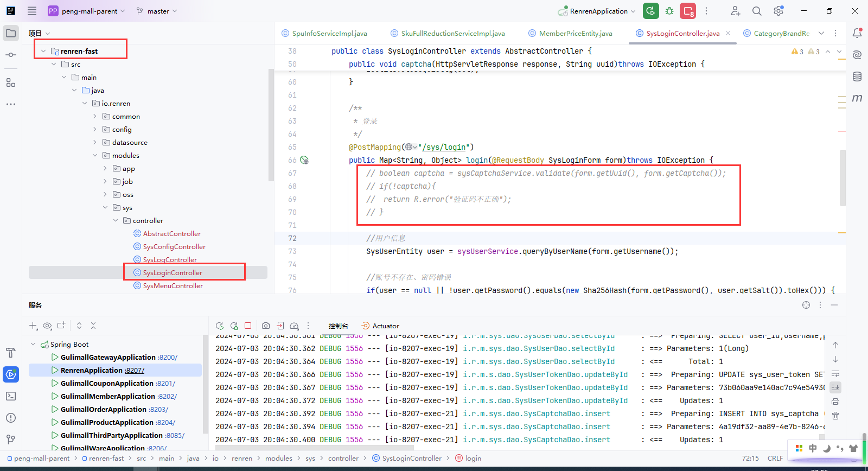Viewport: 868px width, 471px height.
Task: Toggle soft-wrap in the console
Action: [x=835, y=373]
